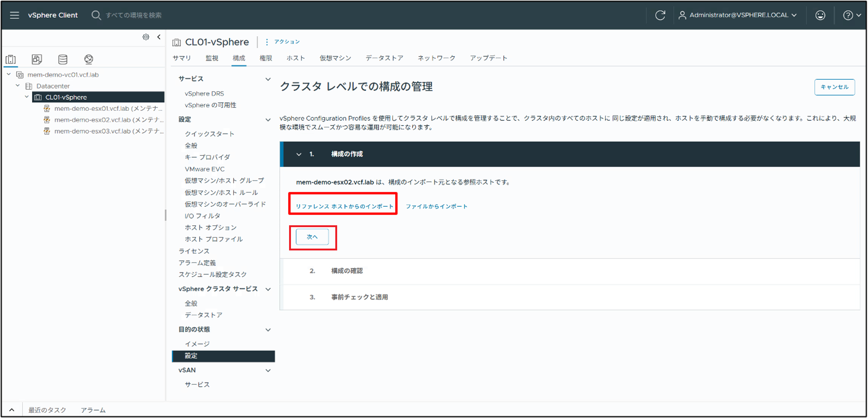The image size is (868, 418).
Task: Click the inventory settings gear icon
Action: [146, 37]
